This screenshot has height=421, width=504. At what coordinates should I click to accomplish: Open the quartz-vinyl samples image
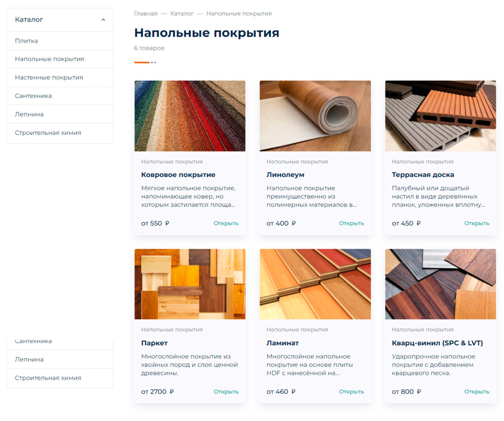pyautogui.click(x=441, y=284)
